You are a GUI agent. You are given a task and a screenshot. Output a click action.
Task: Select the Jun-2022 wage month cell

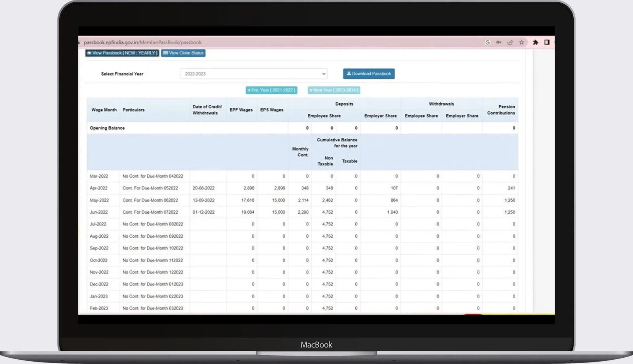(99, 212)
